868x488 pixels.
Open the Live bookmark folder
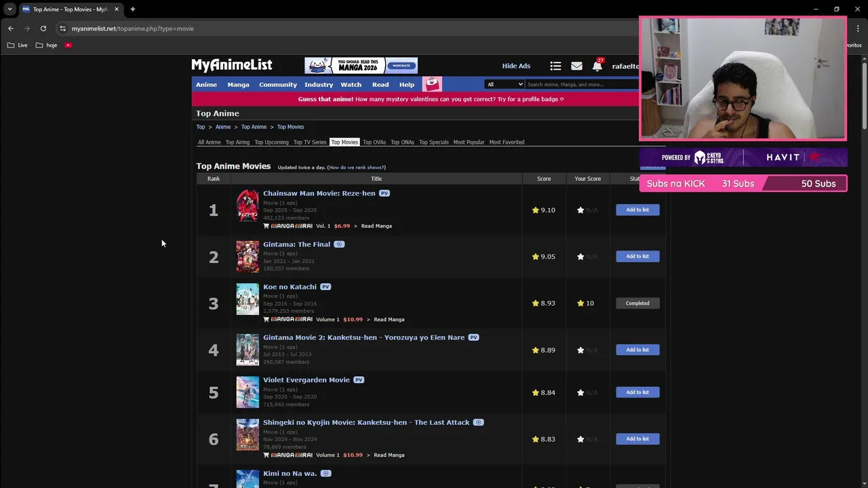pyautogui.click(x=18, y=45)
